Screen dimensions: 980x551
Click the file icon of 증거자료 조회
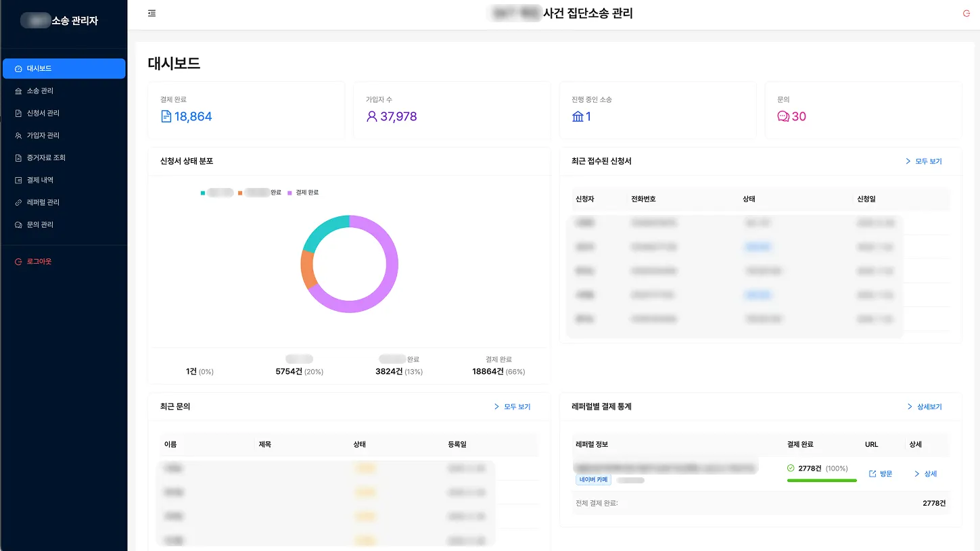(x=19, y=158)
